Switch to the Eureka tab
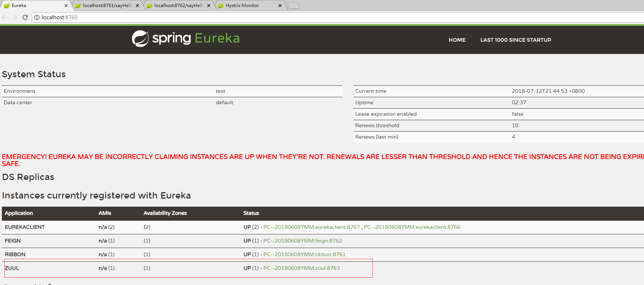This screenshot has width=644, height=285. [x=35, y=6]
